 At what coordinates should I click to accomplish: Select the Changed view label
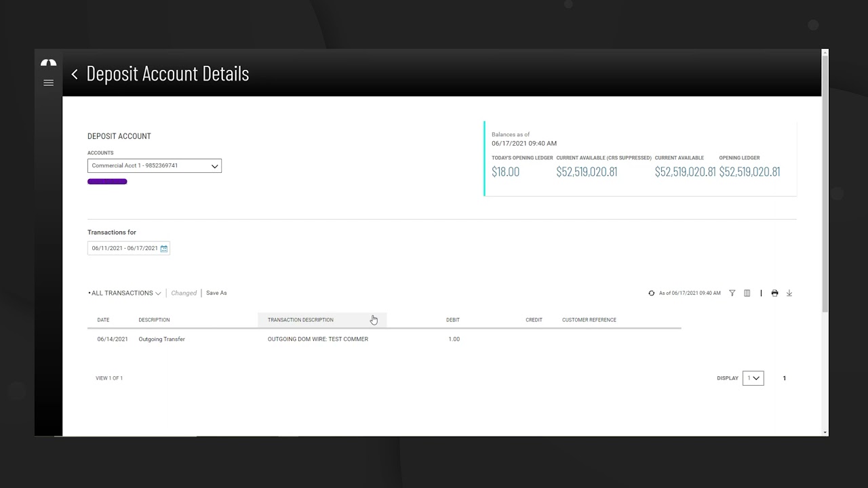[x=184, y=293]
